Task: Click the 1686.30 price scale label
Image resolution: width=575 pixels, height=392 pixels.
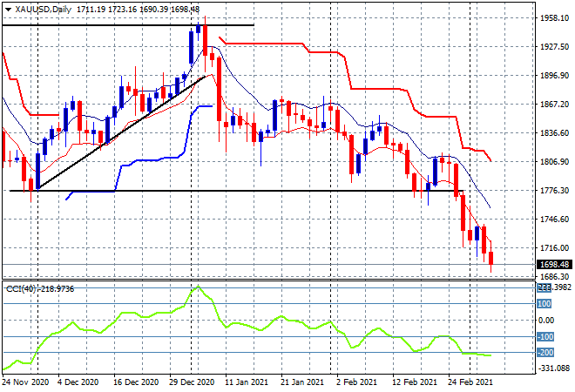Action: click(x=554, y=276)
